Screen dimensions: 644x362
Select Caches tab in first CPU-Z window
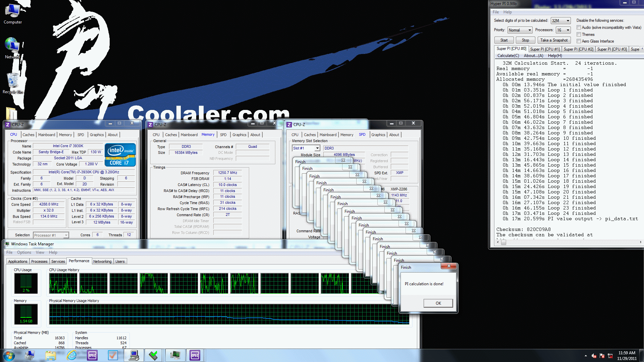coord(28,135)
